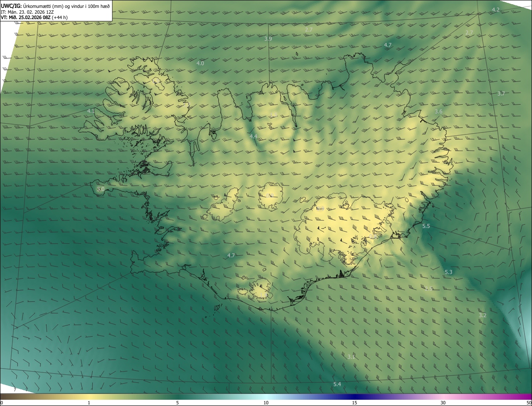Image resolution: width=532 pixels, height=406 pixels.
Task: Select the initial time line 'IT: Mán. 23. 02. 2026 12Z'
Action: (x=27, y=12)
